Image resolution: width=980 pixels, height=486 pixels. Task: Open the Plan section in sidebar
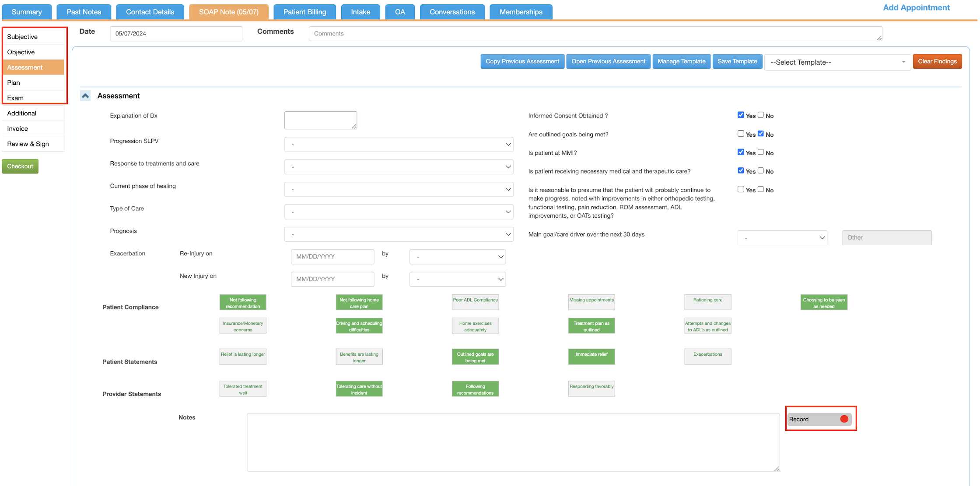(14, 83)
